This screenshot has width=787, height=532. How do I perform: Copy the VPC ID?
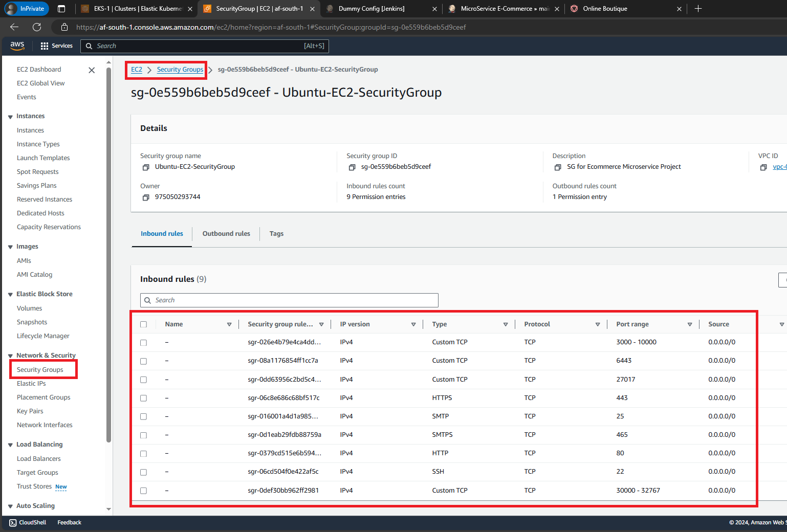(x=763, y=167)
